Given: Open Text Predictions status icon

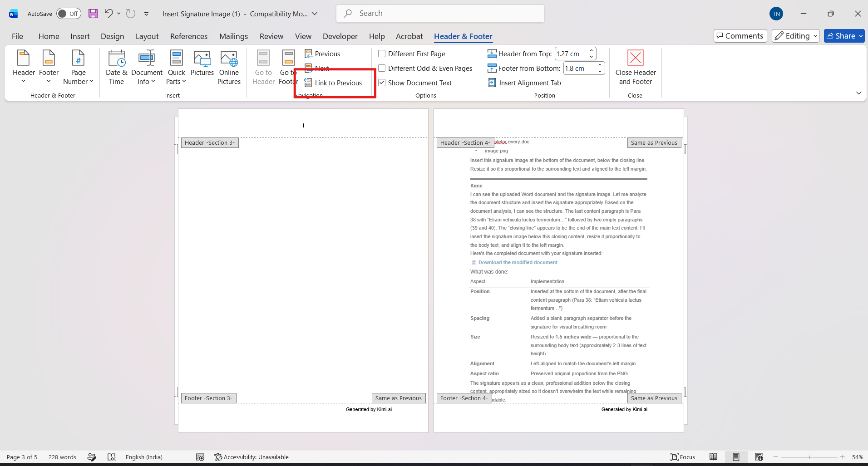Looking at the screenshot, I should 92,457.
